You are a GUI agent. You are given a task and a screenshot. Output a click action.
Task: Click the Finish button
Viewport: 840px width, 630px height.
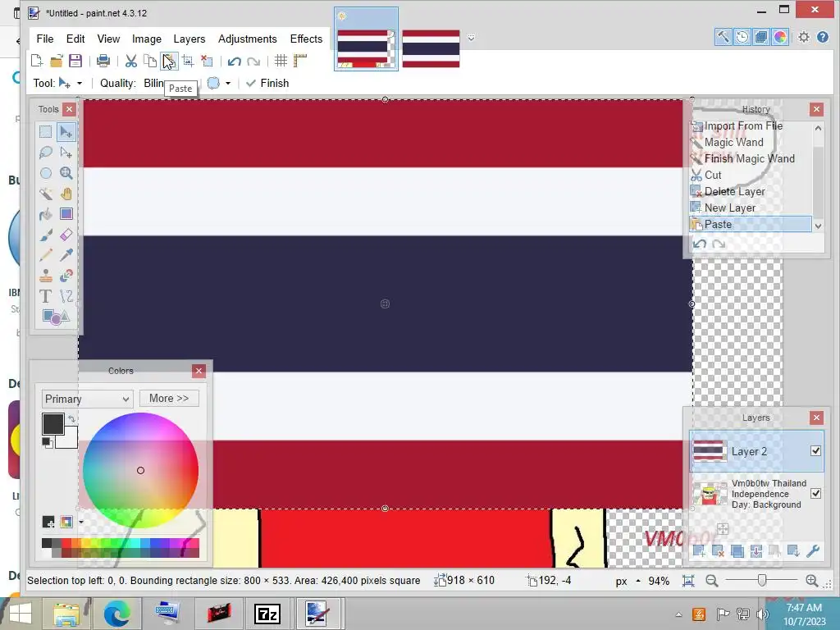[267, 83]
